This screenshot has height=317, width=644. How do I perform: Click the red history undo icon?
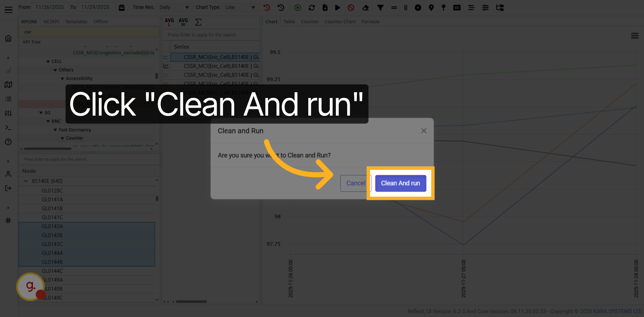(267, 7)
